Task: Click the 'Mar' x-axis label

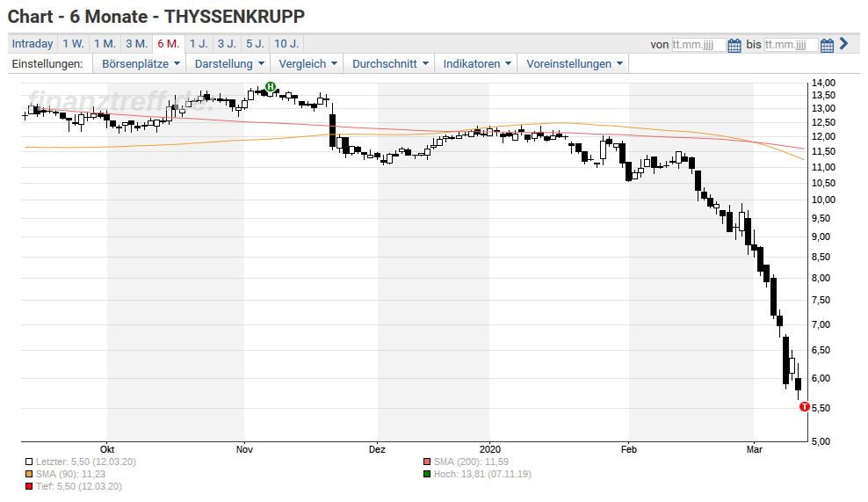Action: point(754,449)
